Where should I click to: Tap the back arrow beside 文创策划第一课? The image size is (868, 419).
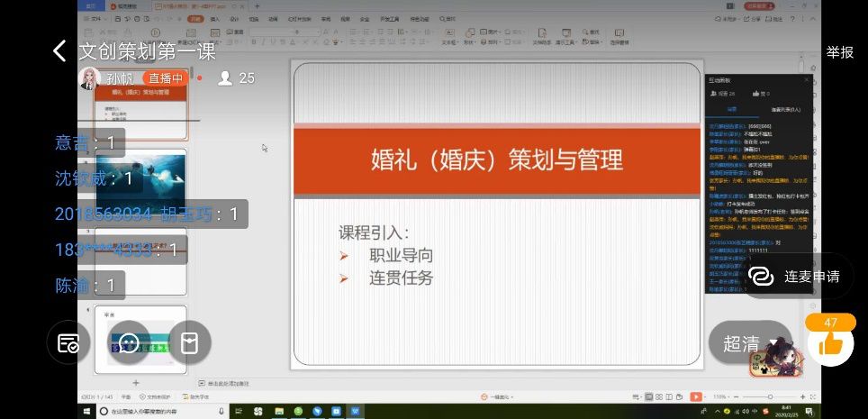click(60, 51)
